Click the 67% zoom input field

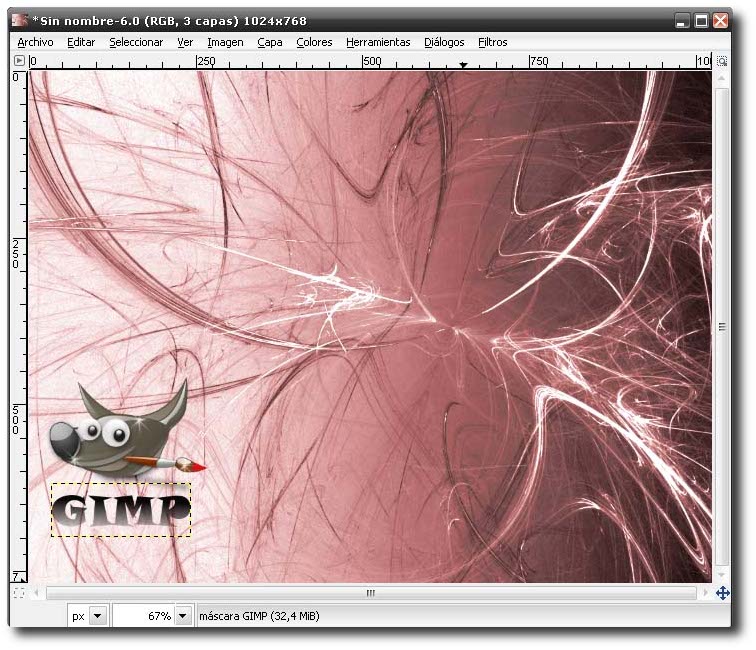tap(144, 616)
